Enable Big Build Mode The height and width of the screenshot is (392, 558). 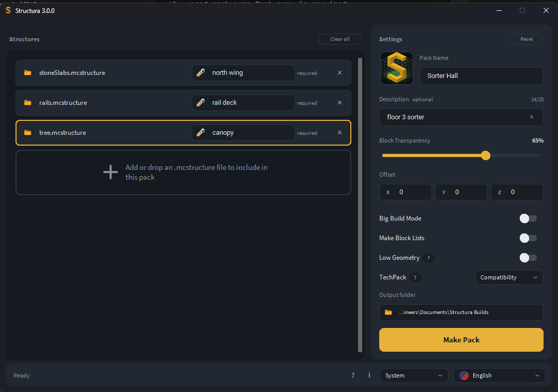tap(528, 218)
